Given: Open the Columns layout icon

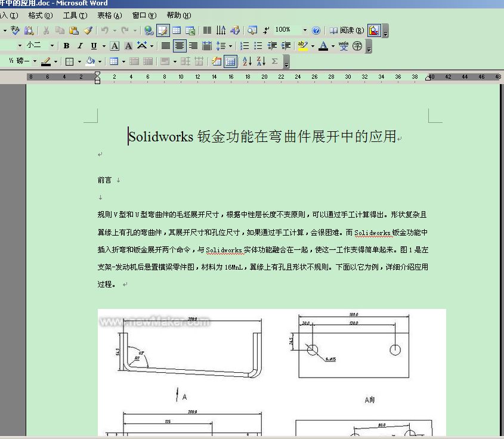Looking at the screenshot, I should click(x=208, y=30).
